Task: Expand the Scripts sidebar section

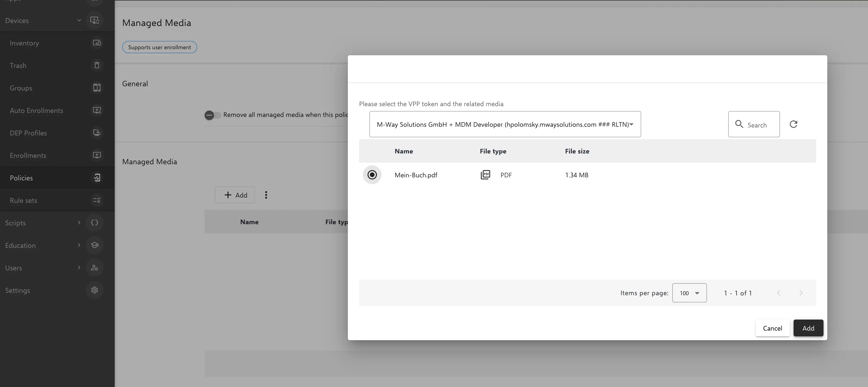Action: pos(79,223)
